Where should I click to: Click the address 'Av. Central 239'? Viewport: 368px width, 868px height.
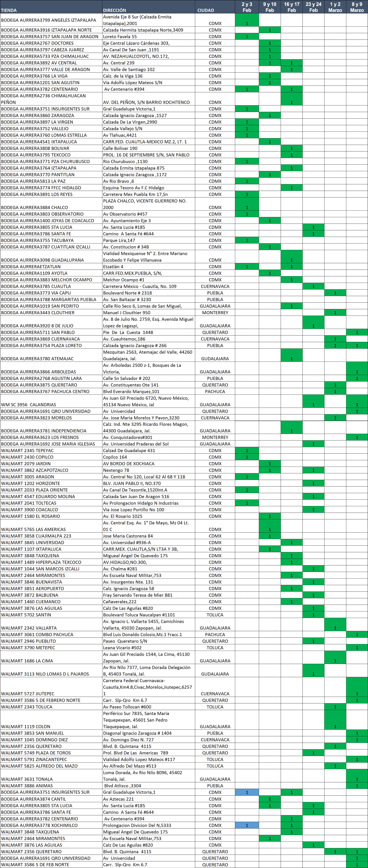119,63
